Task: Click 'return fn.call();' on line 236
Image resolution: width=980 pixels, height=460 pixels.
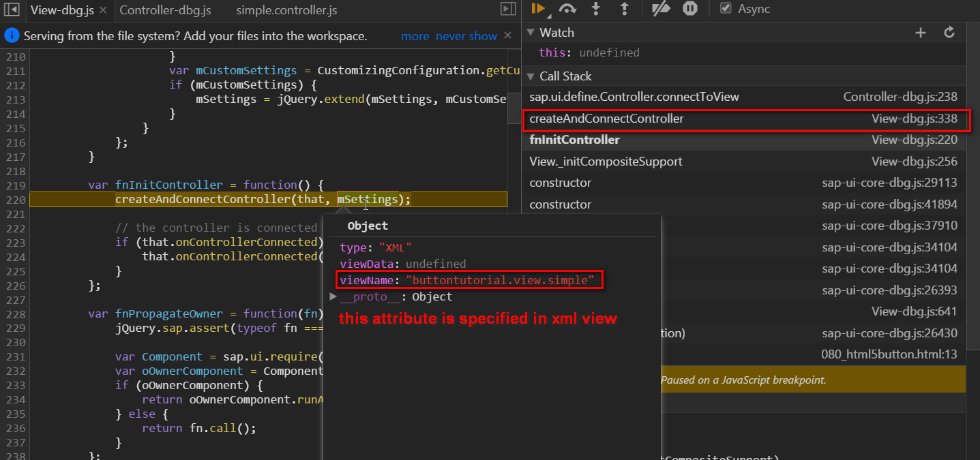Action: [198, 428]
